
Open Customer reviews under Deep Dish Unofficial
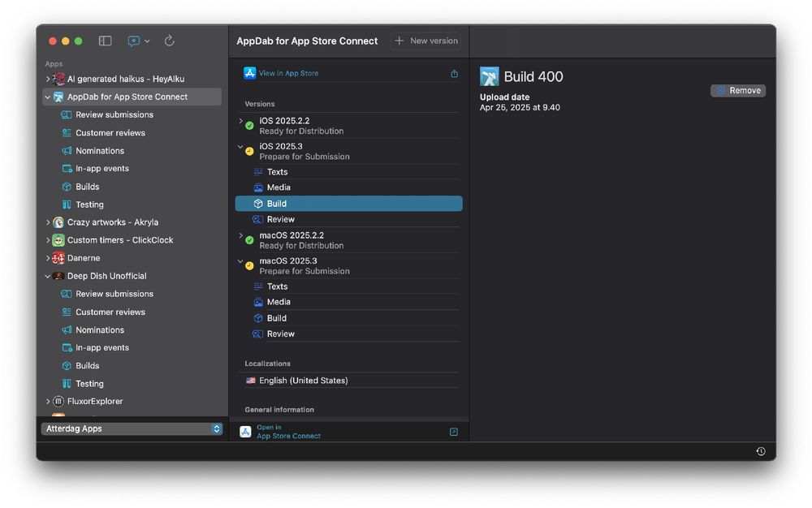pyautogui.click(x=110, y=312)
